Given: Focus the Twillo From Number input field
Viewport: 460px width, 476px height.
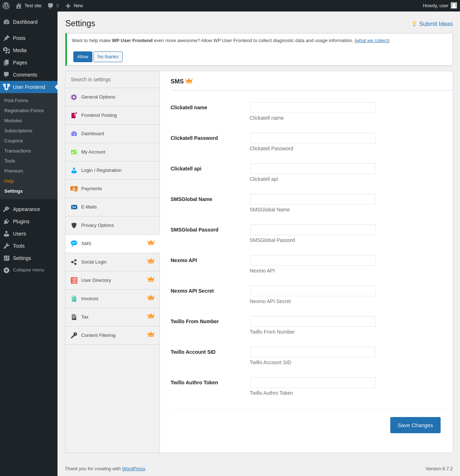Looking at the screenshot, I should coord(313,321).
